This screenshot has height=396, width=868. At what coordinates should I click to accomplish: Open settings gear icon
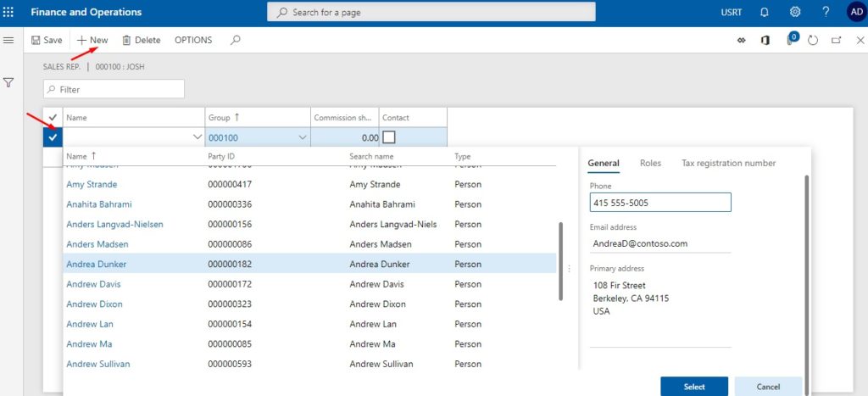pos(795,12)
